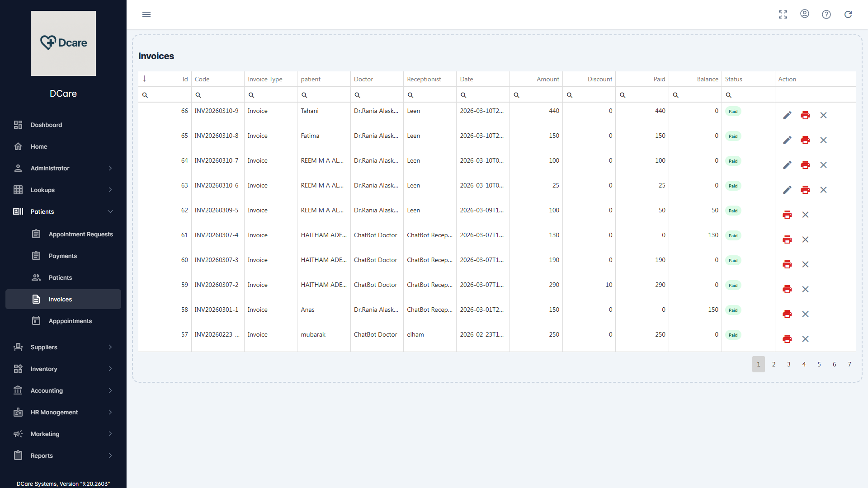The image size is (868, 488).
Task: Open page 3 of the invoices list
Action: (788, 364)
